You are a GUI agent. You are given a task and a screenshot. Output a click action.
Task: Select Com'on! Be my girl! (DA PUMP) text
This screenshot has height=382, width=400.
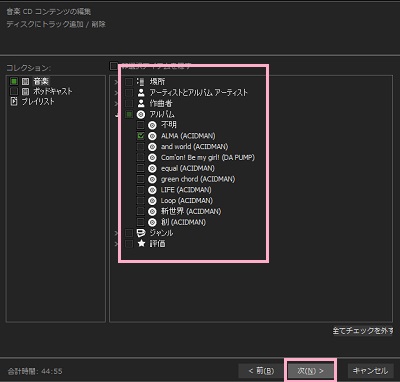point(208,157)
